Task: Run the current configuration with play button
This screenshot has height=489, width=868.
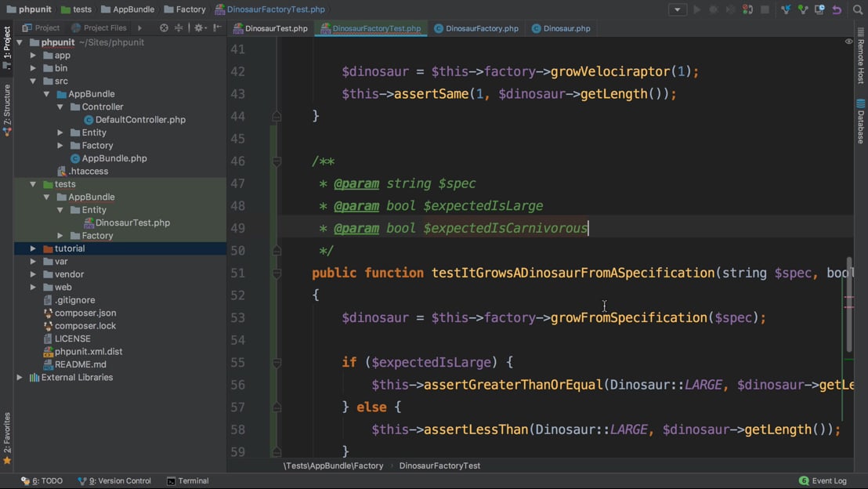Action: point(697,9)
